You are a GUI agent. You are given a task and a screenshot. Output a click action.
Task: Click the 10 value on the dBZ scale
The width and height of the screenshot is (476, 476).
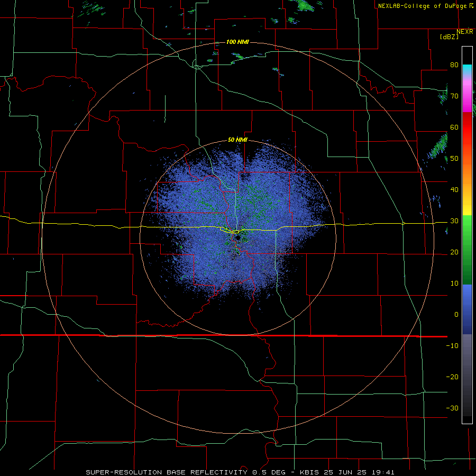(454, 283)
